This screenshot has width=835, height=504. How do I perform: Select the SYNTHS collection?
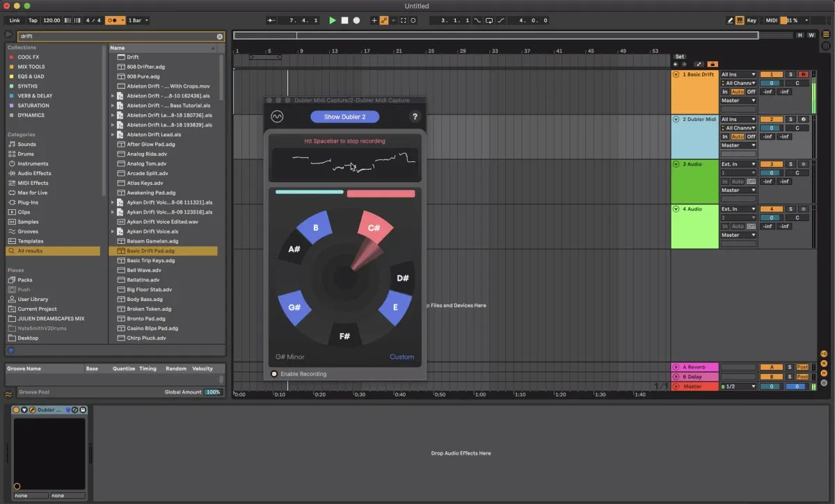pyautogui.click(x=28, y=86)
